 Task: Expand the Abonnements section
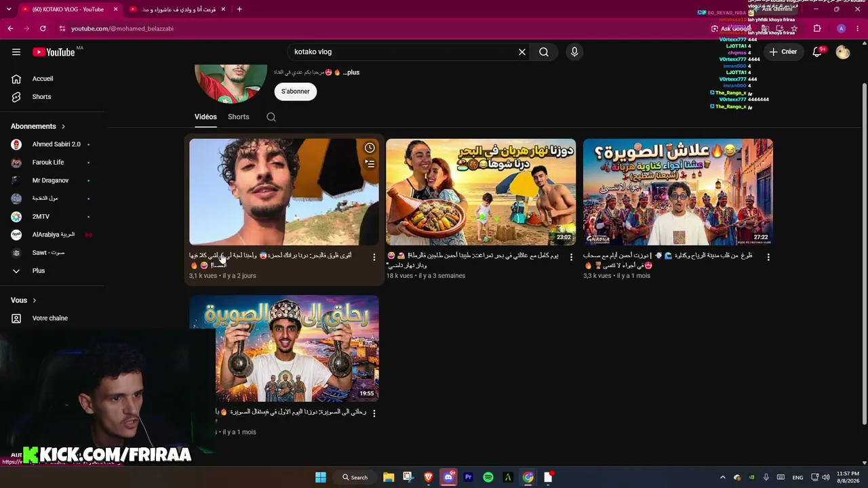38,126
